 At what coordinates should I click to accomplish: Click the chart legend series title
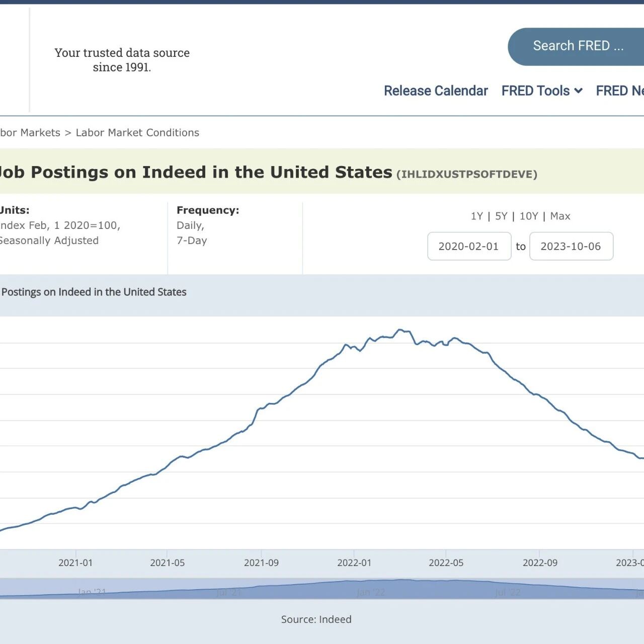pyautogui.click(x=94, y=292)
